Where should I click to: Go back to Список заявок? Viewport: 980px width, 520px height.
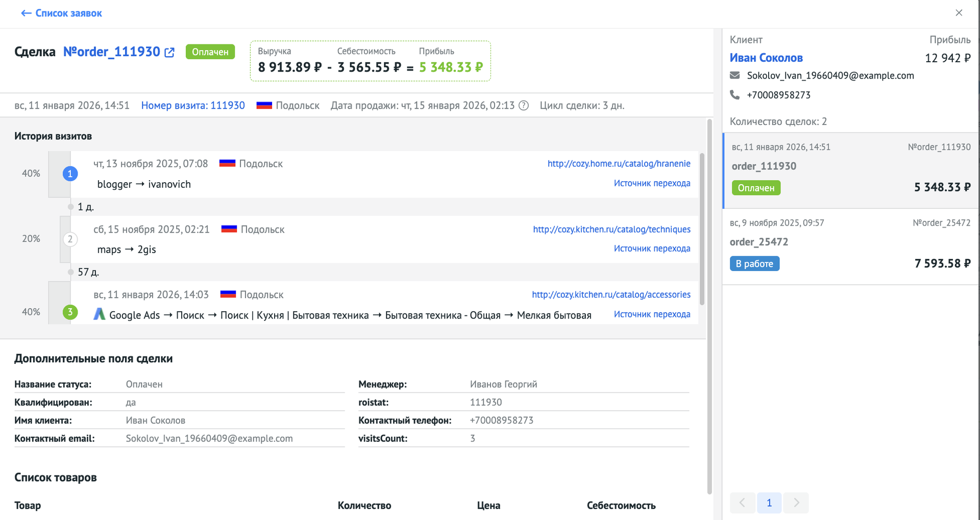61,13
